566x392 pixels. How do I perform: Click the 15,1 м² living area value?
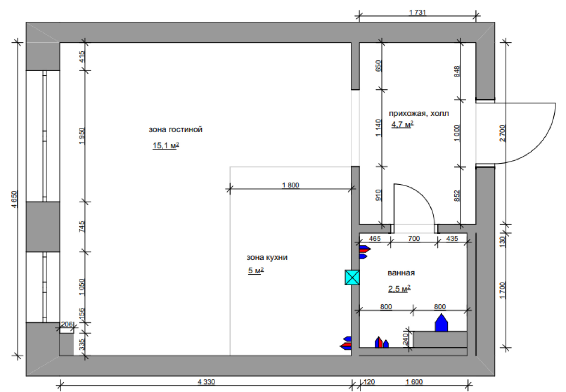(166, 146)
